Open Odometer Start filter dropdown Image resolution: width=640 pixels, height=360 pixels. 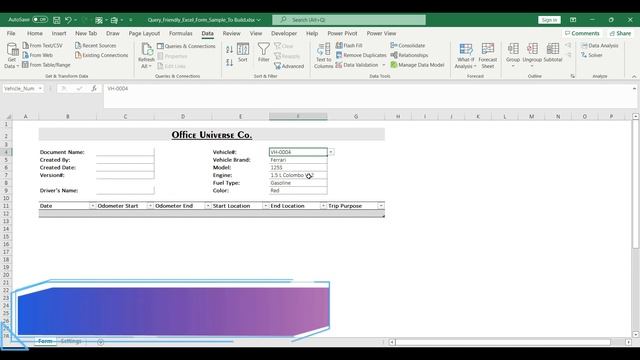[150, 206]
